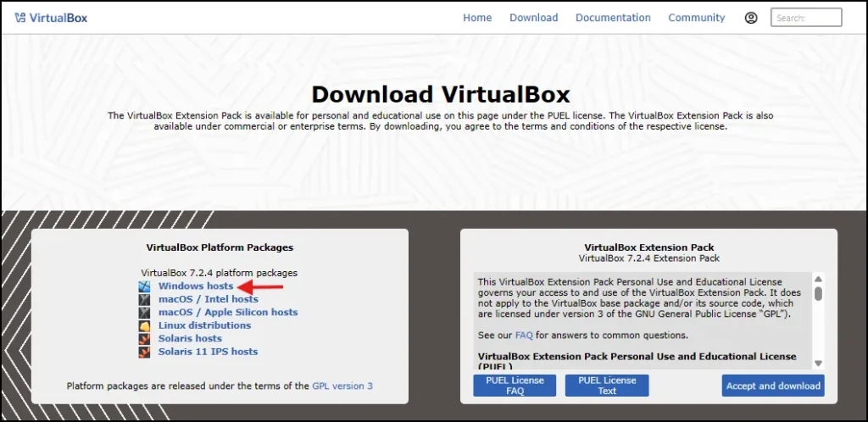
Task: Click the macOS / Apple Silicon hosts icon
Action: [x=144, y=313]
